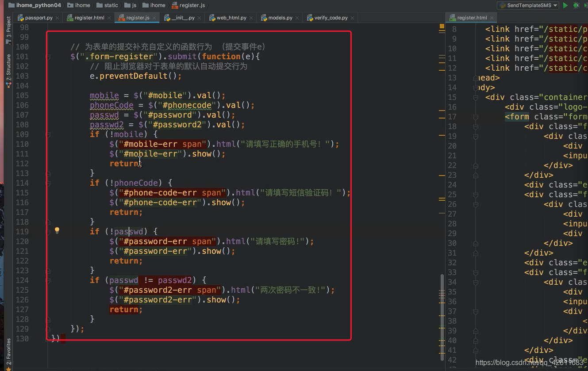Close the passport.py tab

tap(58, 18)
